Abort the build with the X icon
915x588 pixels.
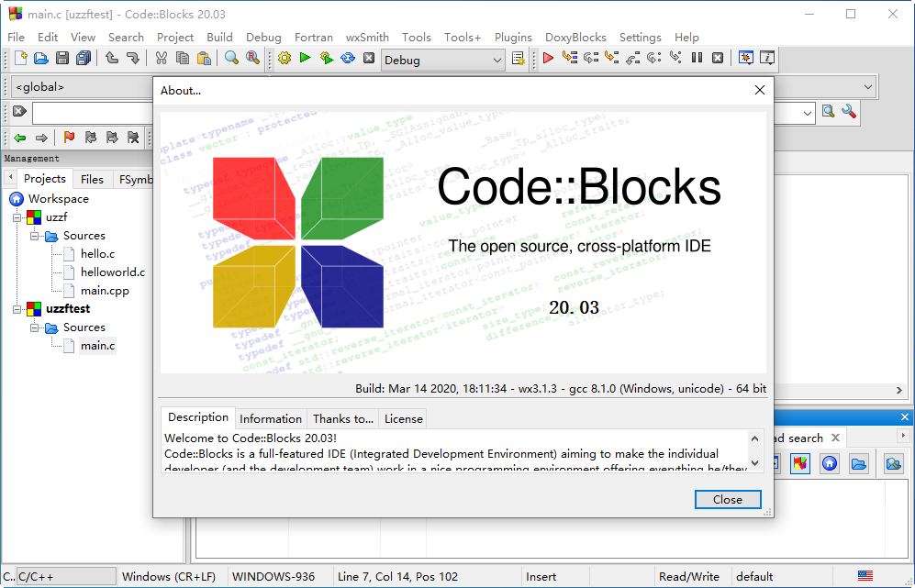tap(369, 58)
